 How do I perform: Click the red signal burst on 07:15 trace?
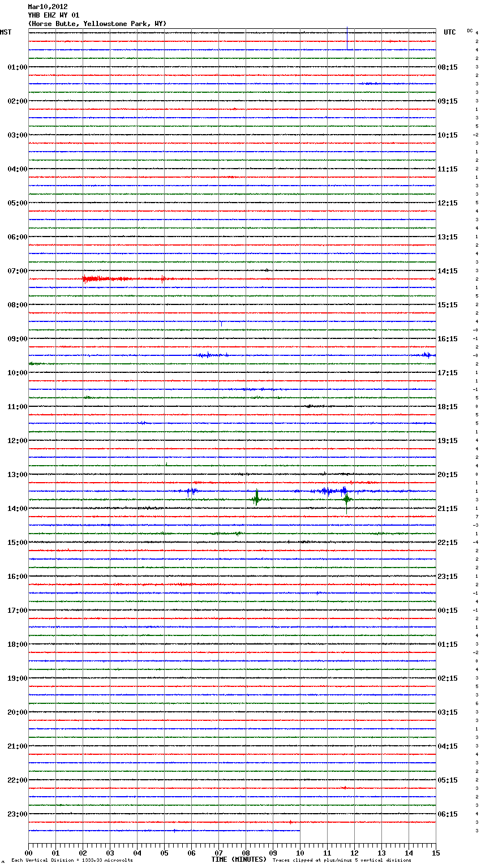(108, 279)
